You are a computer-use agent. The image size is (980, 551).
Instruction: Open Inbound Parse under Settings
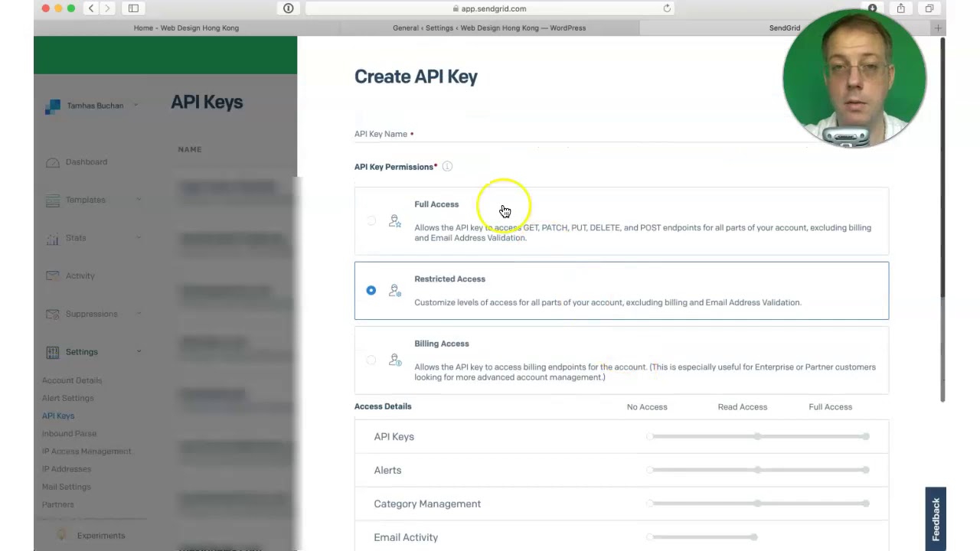point(69,433)
